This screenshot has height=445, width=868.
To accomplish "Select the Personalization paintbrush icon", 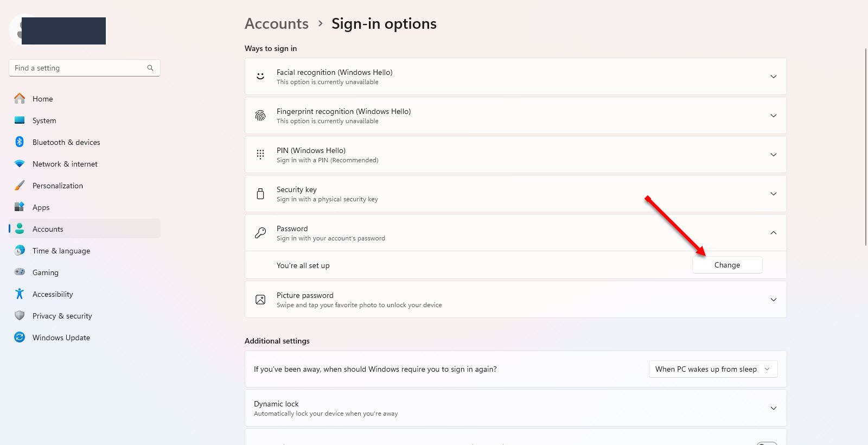I will click(19, 185).
